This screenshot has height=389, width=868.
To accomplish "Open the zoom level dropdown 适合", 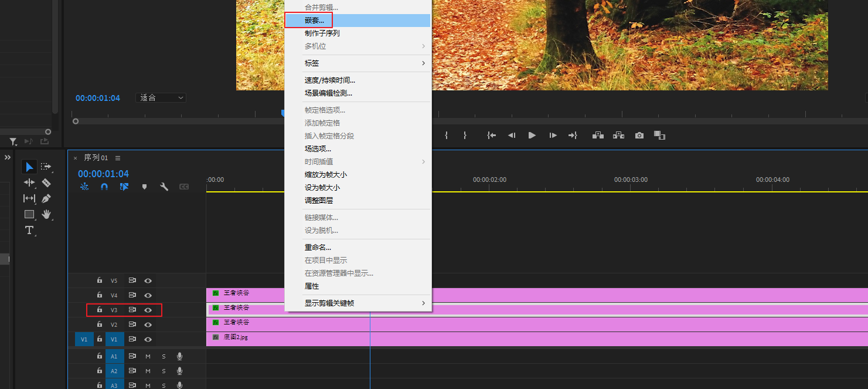I will [161, 98].
